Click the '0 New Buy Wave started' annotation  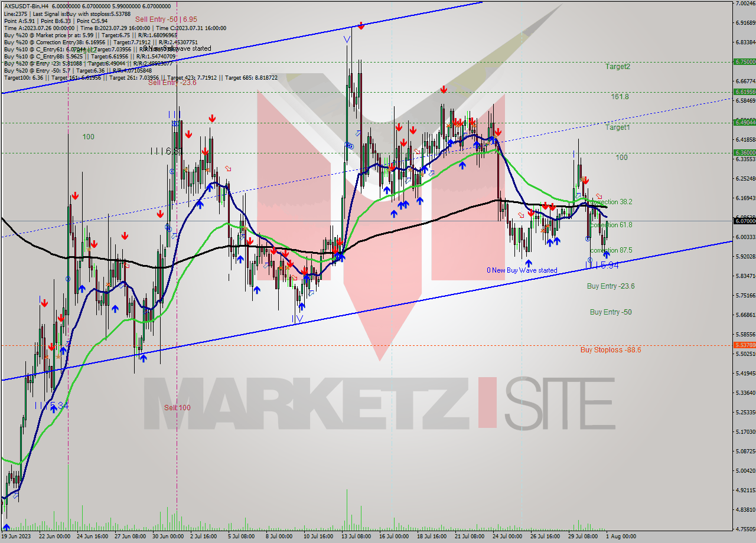point(522,270)
